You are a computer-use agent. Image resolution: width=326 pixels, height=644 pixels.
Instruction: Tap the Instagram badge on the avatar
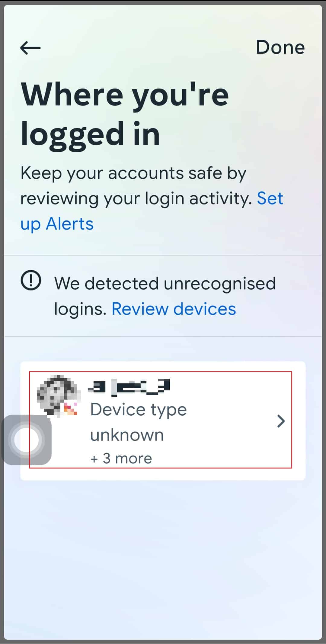coord(70,409)
